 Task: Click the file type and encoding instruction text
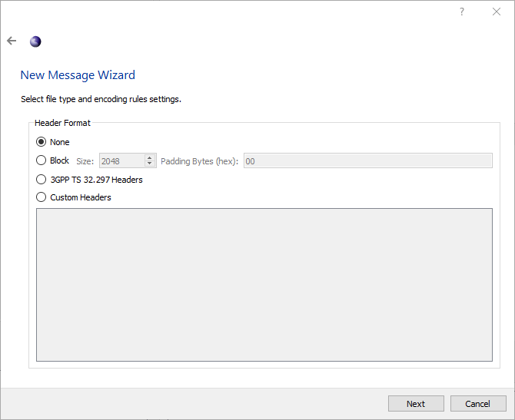point(101,99)
